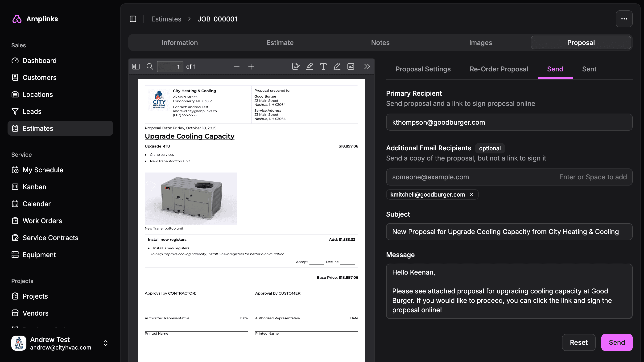
Task: Open PDF search magnifier tool
Action: pos(150,66)
